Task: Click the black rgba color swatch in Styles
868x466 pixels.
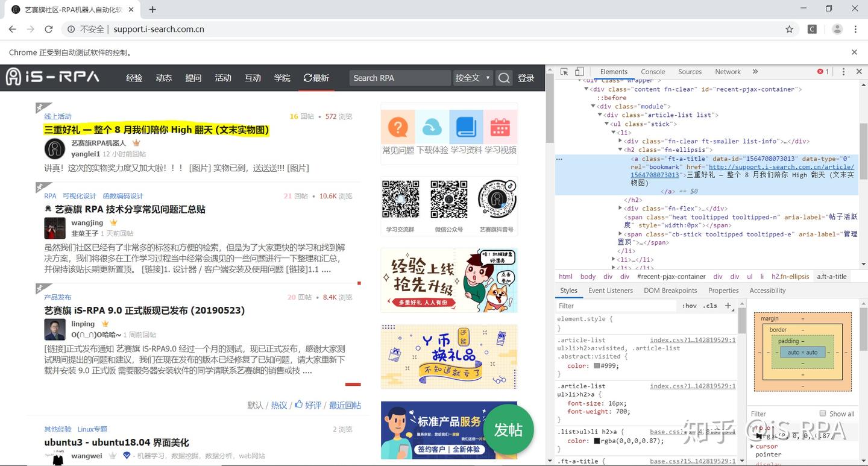Action: [x=597, y=441]
